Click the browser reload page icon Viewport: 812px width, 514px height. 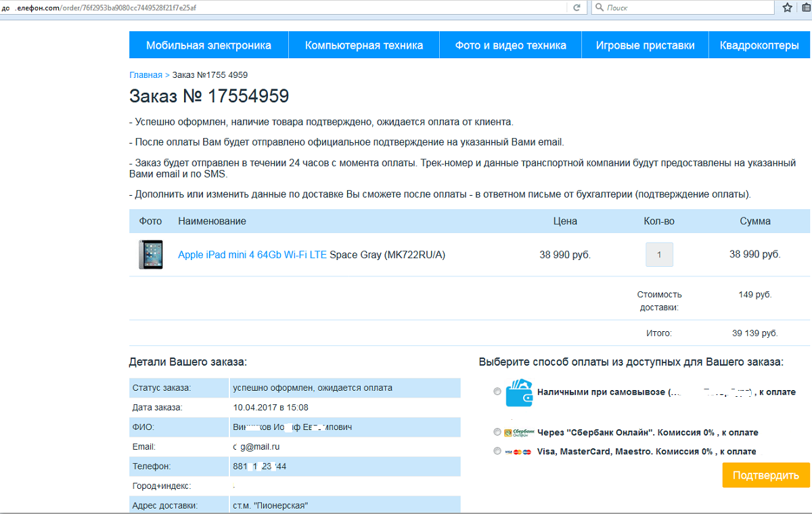click(x=577, y=7)
